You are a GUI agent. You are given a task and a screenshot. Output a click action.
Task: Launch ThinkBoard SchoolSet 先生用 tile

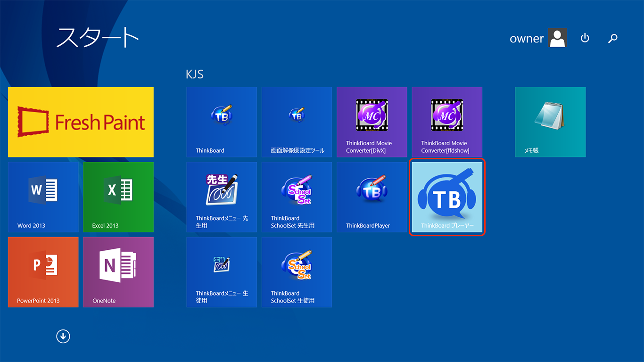click(x=297, y=197)
